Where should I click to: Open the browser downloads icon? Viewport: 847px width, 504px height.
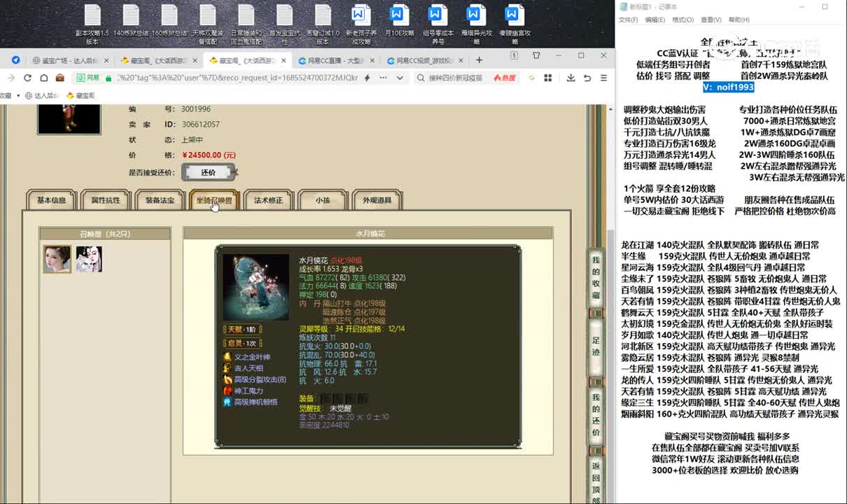point(570,78)
